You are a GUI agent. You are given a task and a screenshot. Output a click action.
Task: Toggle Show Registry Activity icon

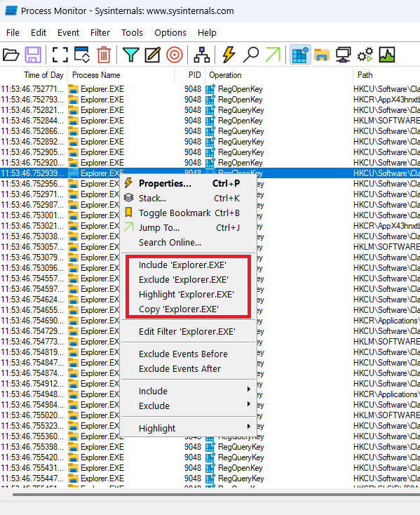pyautogui.click(x=300, y=55)
